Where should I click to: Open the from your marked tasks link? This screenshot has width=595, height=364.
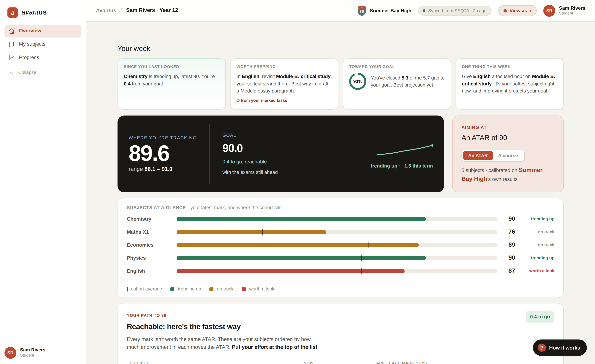coord(262,100)
